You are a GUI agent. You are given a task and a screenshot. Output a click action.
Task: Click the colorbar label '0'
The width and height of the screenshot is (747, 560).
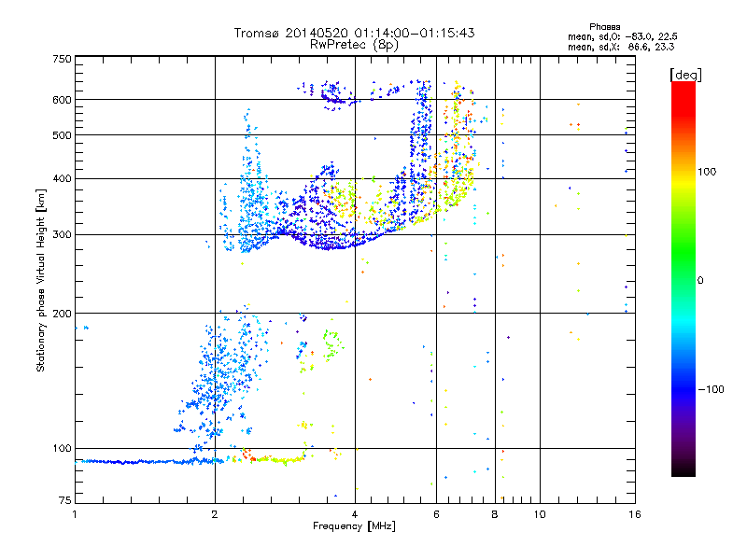700,280
